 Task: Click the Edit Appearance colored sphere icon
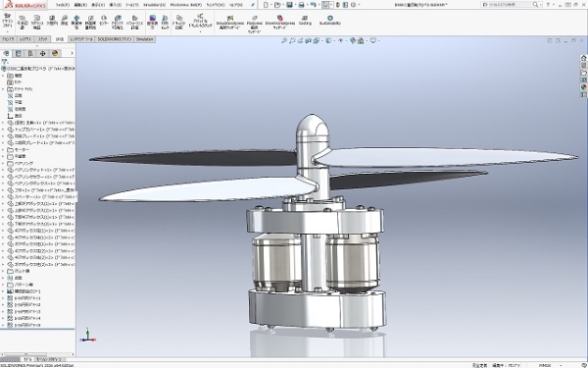click(x=353, y=40)
